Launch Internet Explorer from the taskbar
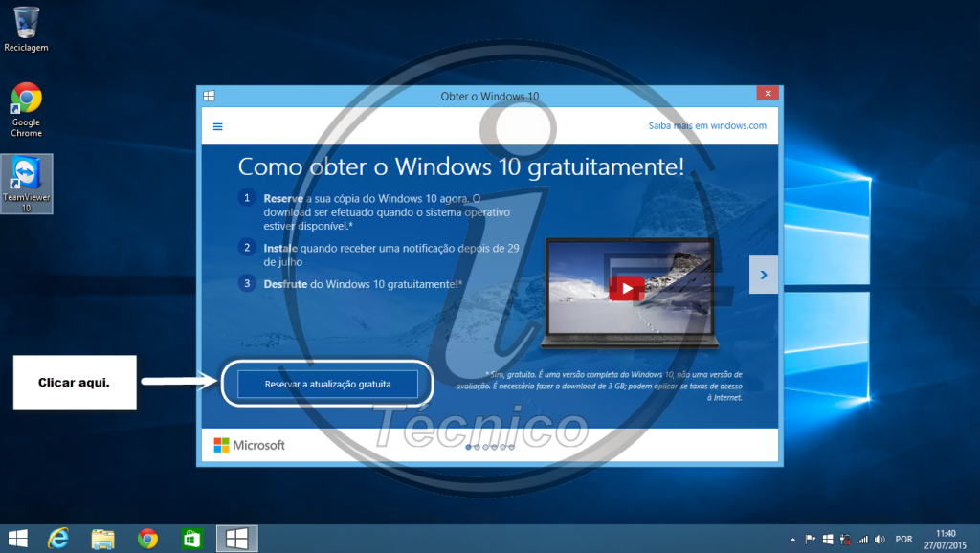The height and width of the screenshot is (553, 980). pyautogui.click(x=57, y=538)
